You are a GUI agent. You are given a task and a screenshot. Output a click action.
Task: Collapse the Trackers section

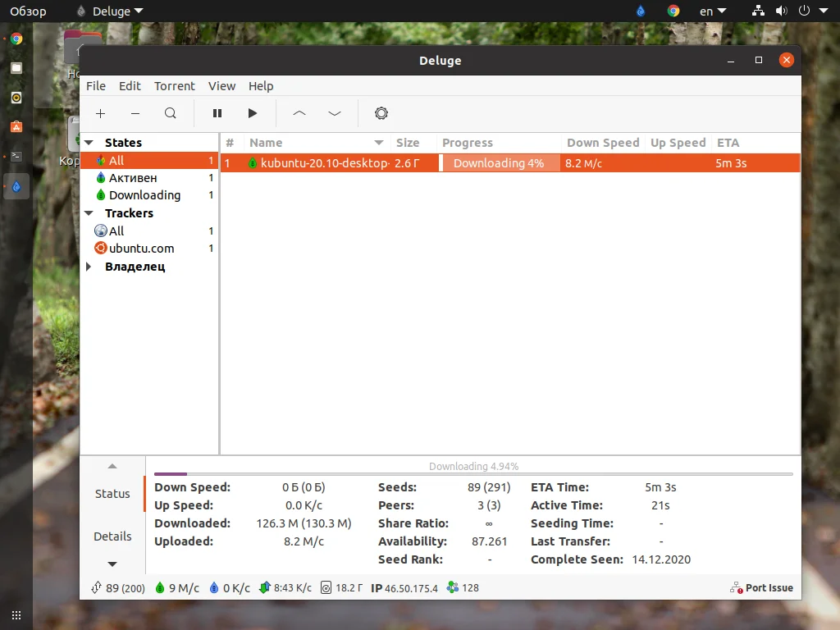89,213
